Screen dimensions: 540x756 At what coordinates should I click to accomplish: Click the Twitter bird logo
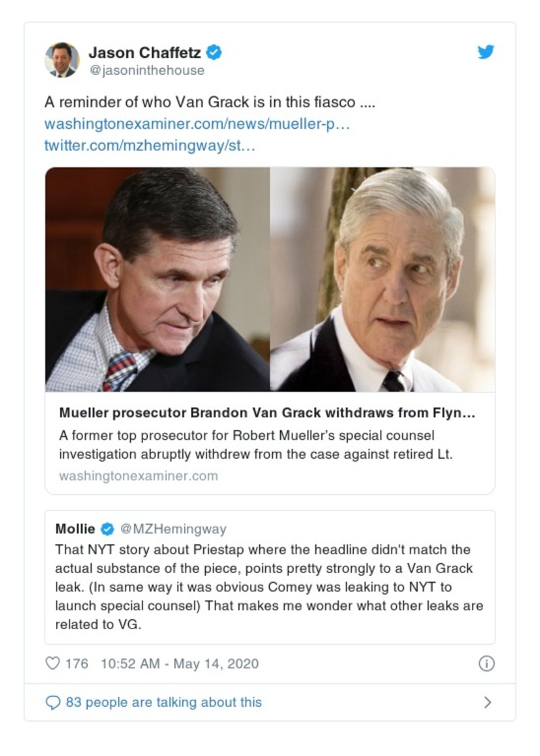tap(486, 53)
